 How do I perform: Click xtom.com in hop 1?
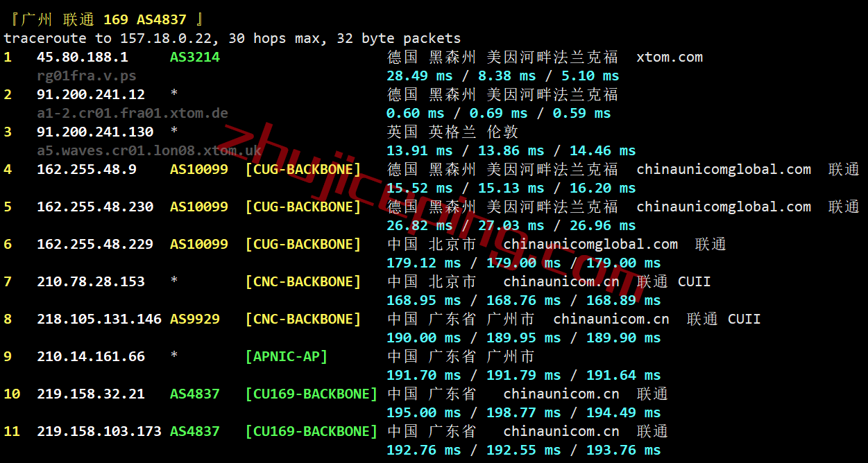(x=670, y=57)
